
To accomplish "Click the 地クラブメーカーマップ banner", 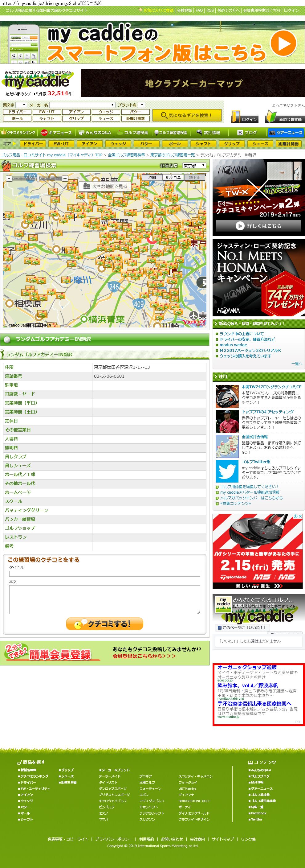I will click(x=193, y=83).
